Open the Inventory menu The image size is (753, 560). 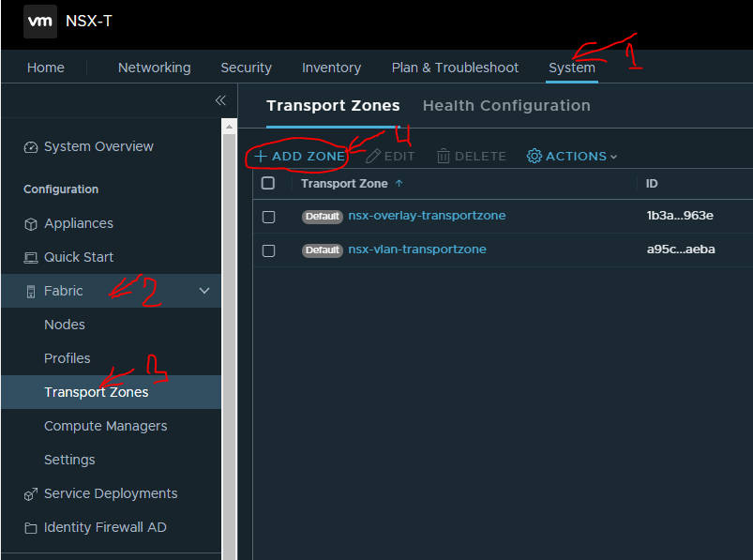331,68
